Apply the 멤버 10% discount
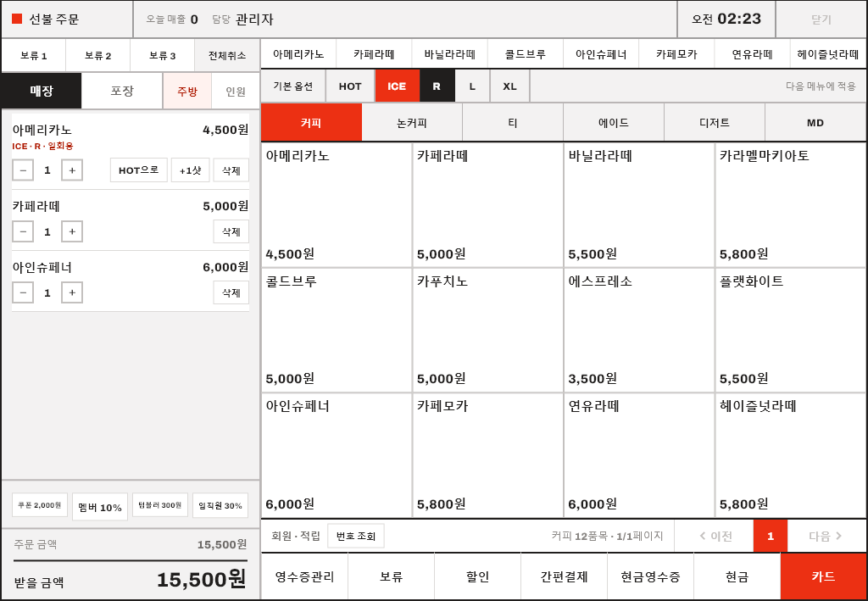868x601 pixels. (x=100, y=507)
